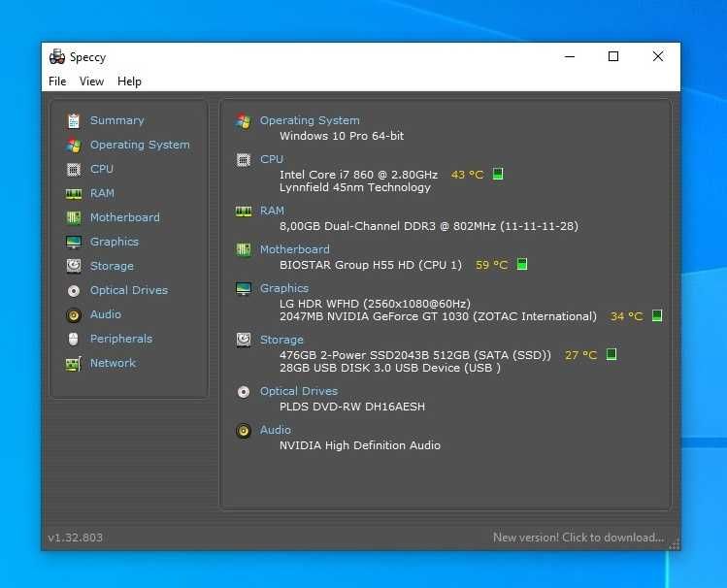
Task: Click Audio speaker icon in summary panel
Action: pos(244,431)
